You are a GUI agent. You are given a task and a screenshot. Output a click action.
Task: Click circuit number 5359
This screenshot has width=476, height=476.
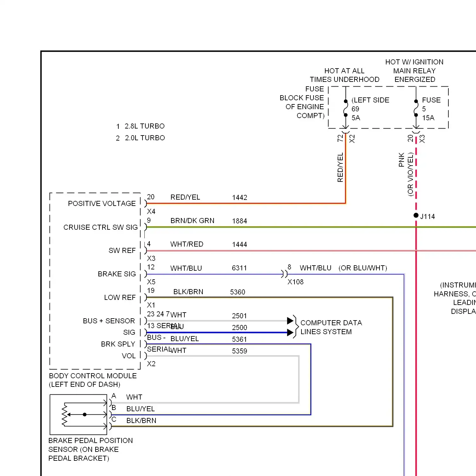pos(240,351)
